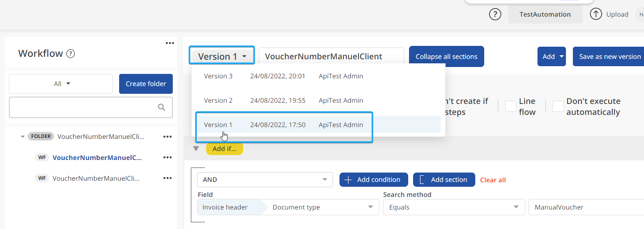This screenshot has height=229, width=644.
Task: Open three-dot menu for the FOLDER row
Action: (168, 137)
